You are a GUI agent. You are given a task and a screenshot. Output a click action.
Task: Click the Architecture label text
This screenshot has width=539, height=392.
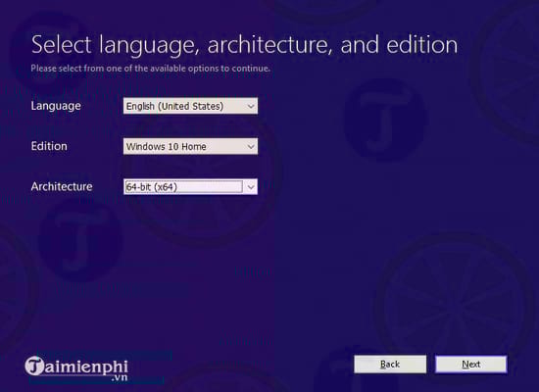(62, 186)
